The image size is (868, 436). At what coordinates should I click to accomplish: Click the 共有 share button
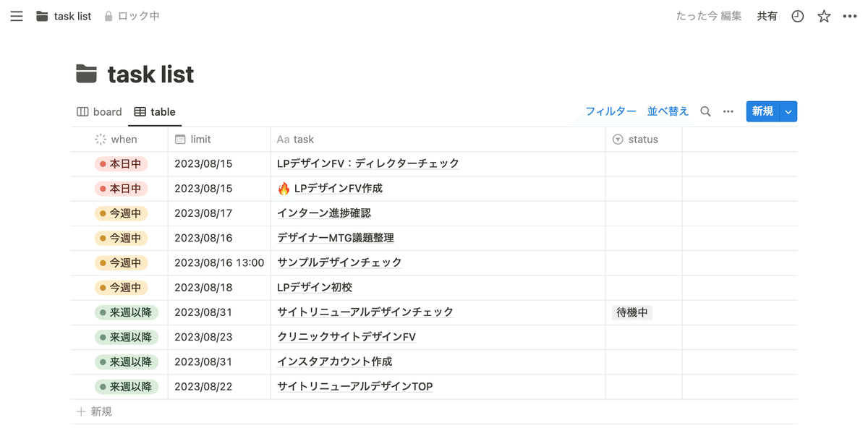767,16
